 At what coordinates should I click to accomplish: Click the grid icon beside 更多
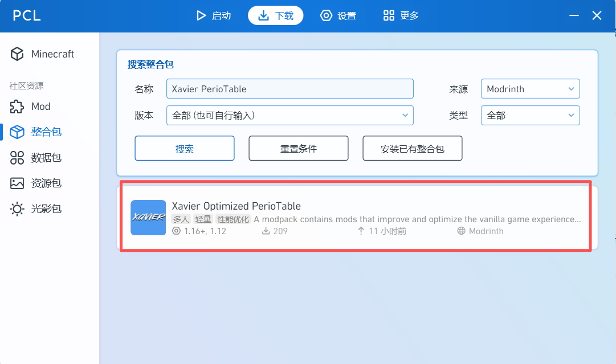pos(389,16)
